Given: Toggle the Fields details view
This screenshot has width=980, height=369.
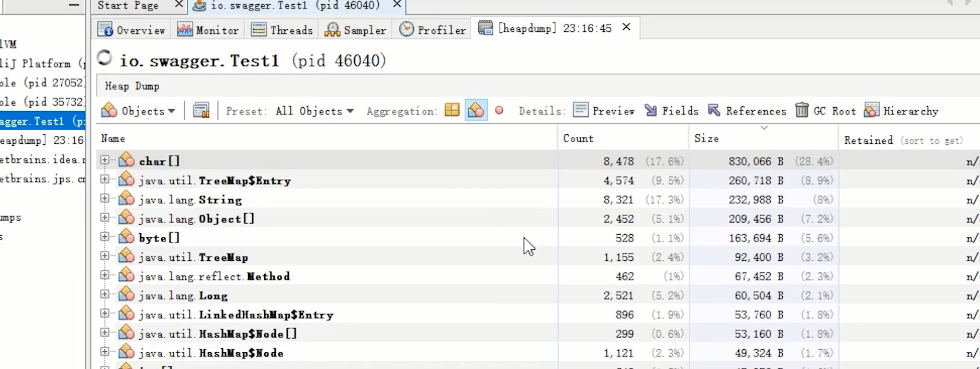Looking at the screenshot, I should 672,111.
